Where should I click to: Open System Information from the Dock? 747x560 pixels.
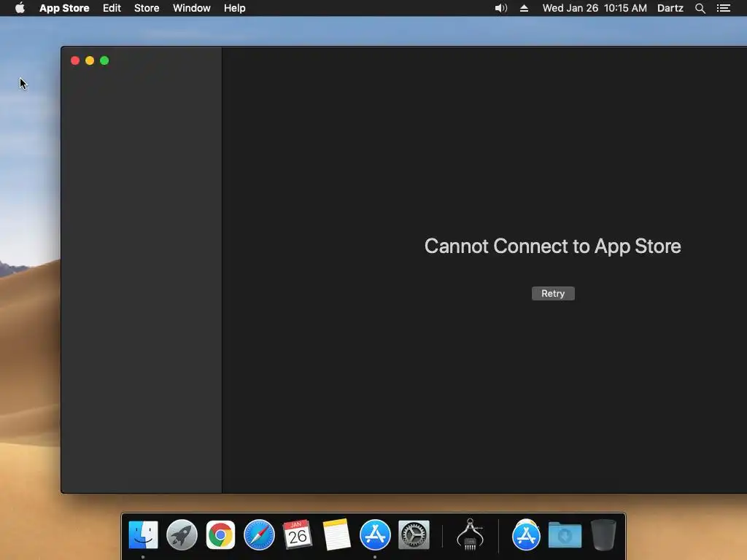coord(470,534)
